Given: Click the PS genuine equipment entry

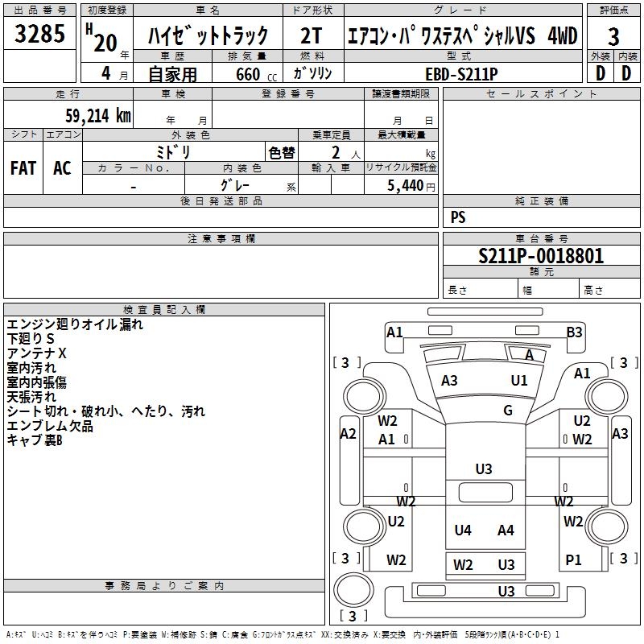Looking at the screenshot, I should pos(458,217).
